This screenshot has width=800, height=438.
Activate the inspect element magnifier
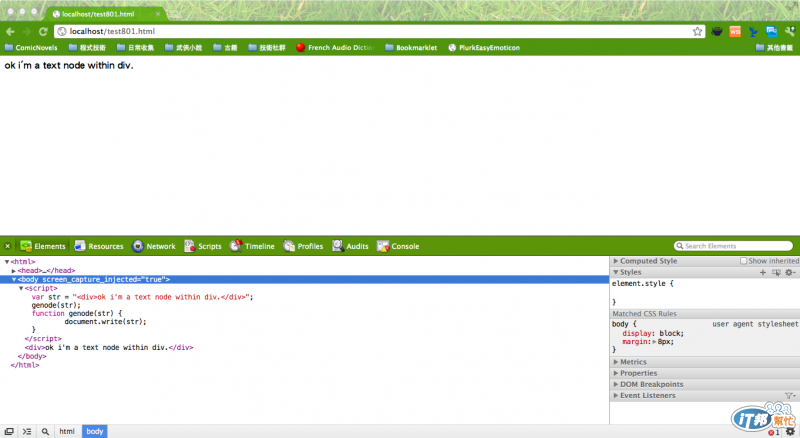click(x=45, y=432)
